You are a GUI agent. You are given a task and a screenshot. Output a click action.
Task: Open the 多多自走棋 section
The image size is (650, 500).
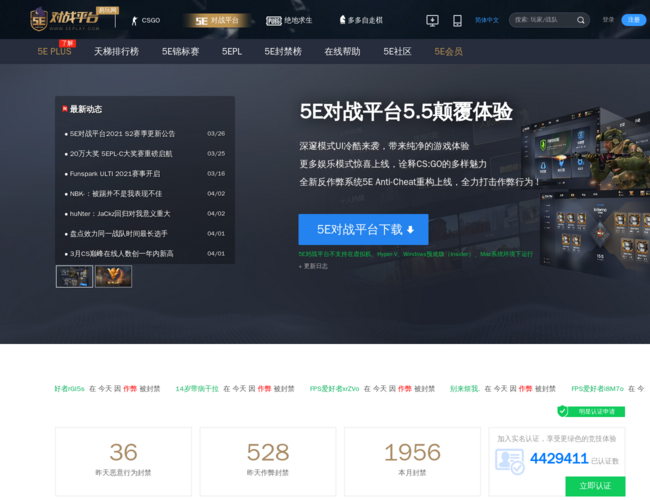(x=361, y=20)
